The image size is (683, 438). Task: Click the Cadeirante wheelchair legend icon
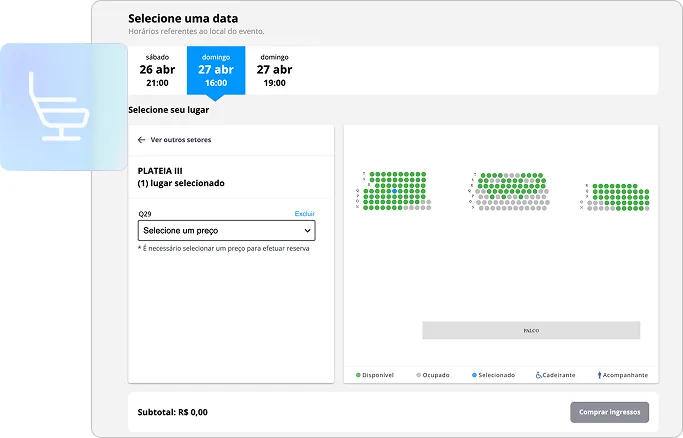tap(539, 375)
